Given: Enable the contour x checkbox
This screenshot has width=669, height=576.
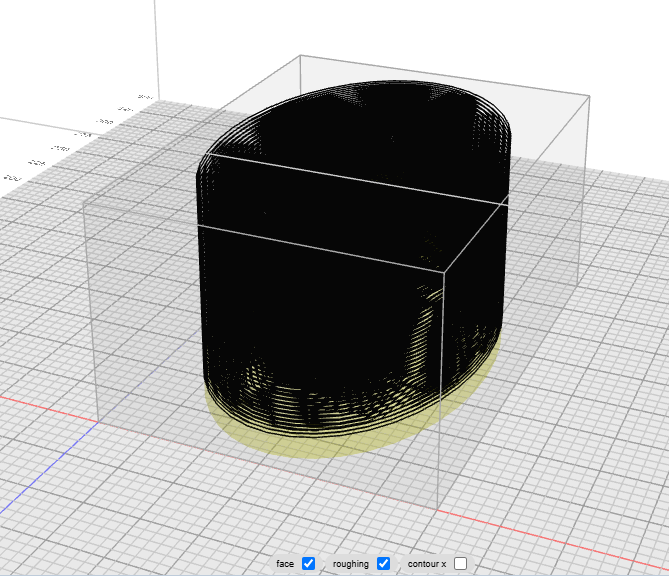Looking at the screenshot, I should [460, 563].
